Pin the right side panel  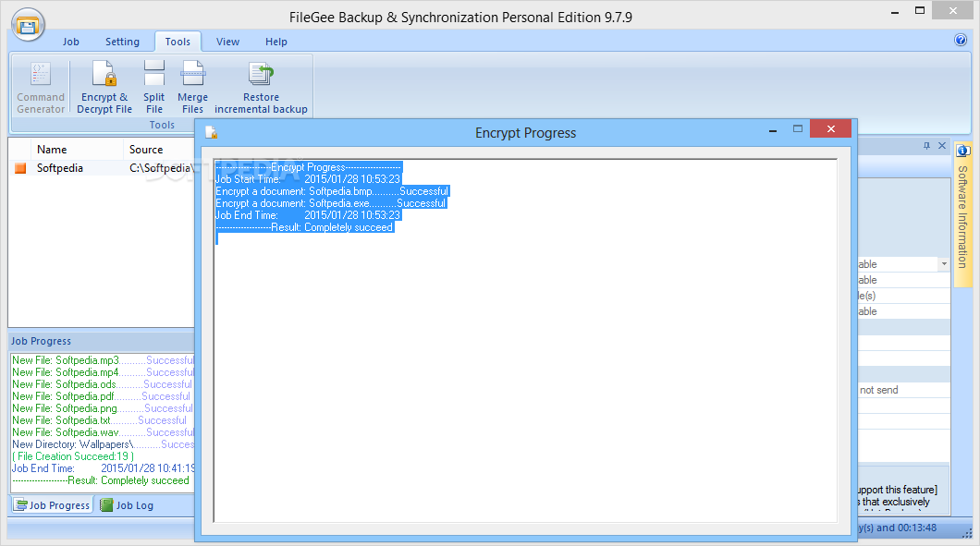[x=926, y=146]
